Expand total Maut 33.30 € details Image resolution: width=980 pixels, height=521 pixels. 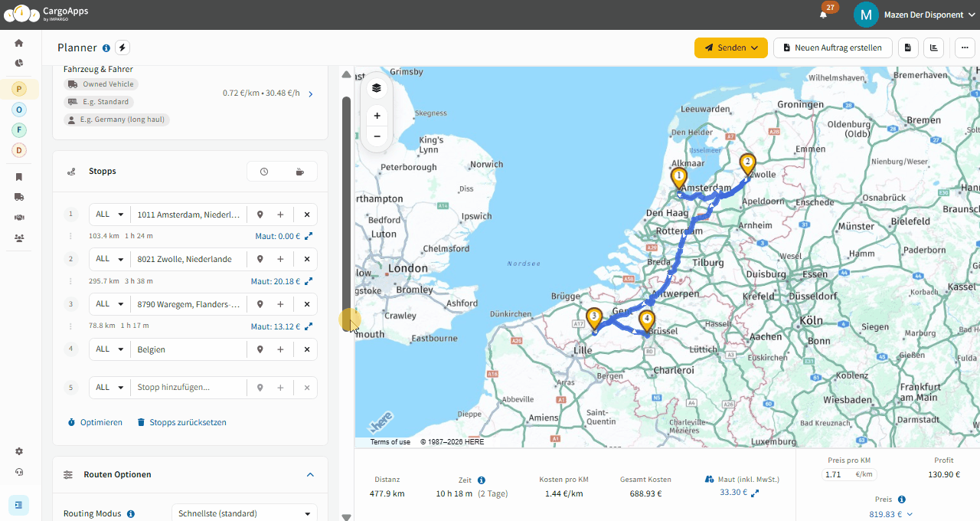(755, 493)
